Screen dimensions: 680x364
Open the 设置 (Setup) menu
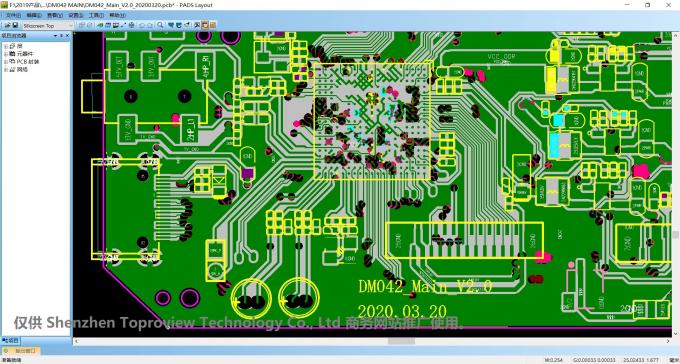(75, 15)
